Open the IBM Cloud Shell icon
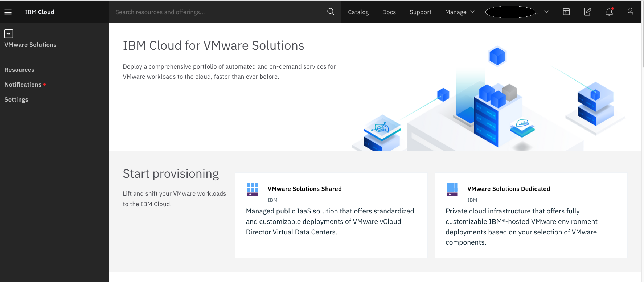 click(566, 12)
